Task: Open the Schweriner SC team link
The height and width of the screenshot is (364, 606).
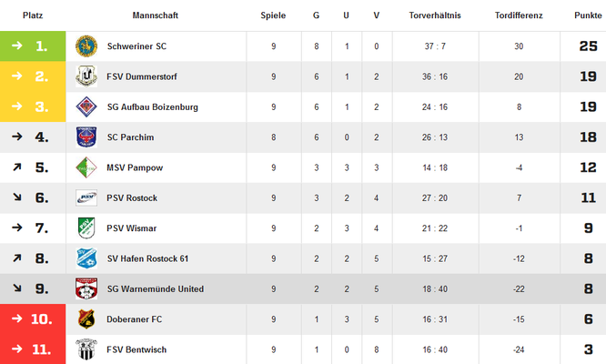Action: 136,46
